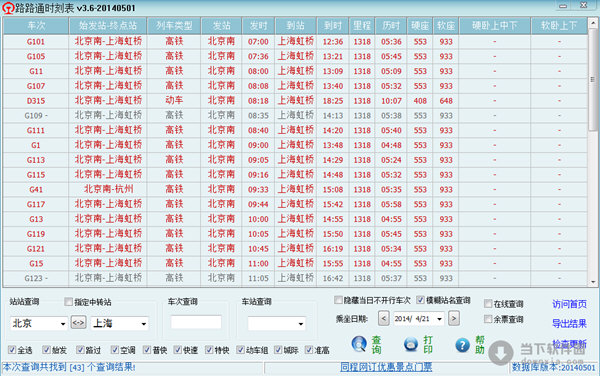This screenshot has height=376, width=600.
Task: Toggle the 路过 checkbox
Action: coord(80,350)
